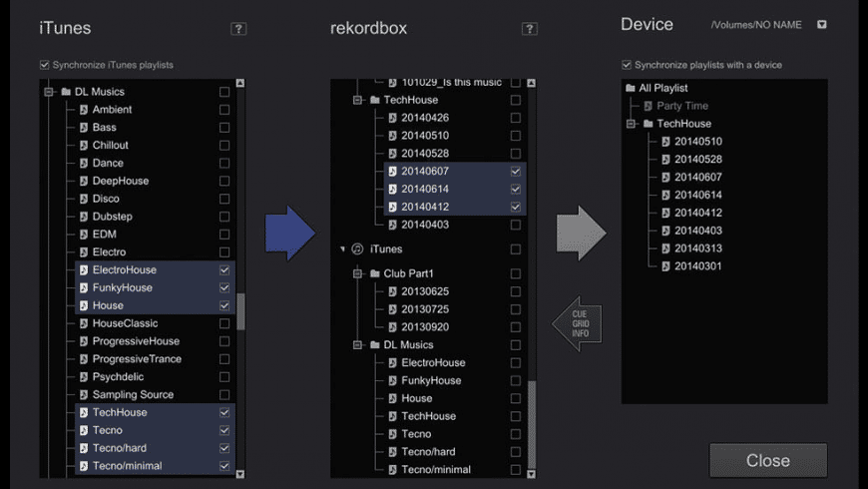Select 20140614 in rekordbox TechHouse folder
The width and height of the screenshot is (868, 489).
click(455, 189)
